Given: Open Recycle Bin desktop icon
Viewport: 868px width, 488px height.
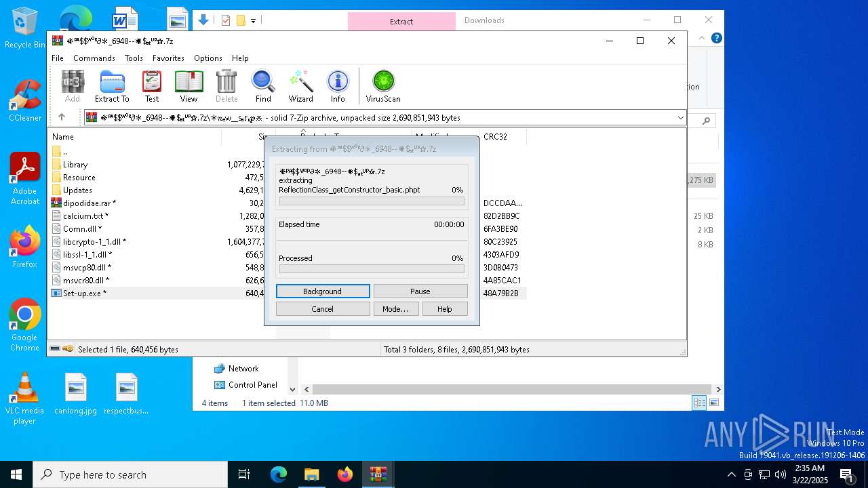Looking at the screenshot, I should (x=25, y=28).
